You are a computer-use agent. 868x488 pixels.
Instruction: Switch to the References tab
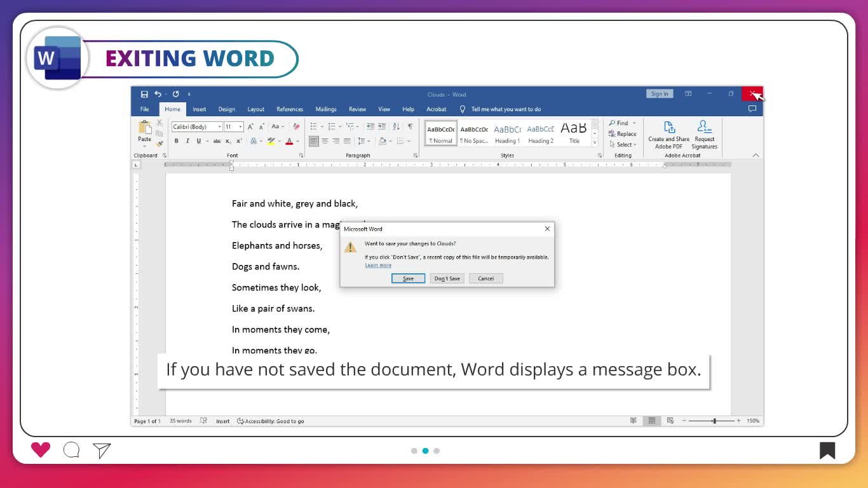tap(290, 109)
